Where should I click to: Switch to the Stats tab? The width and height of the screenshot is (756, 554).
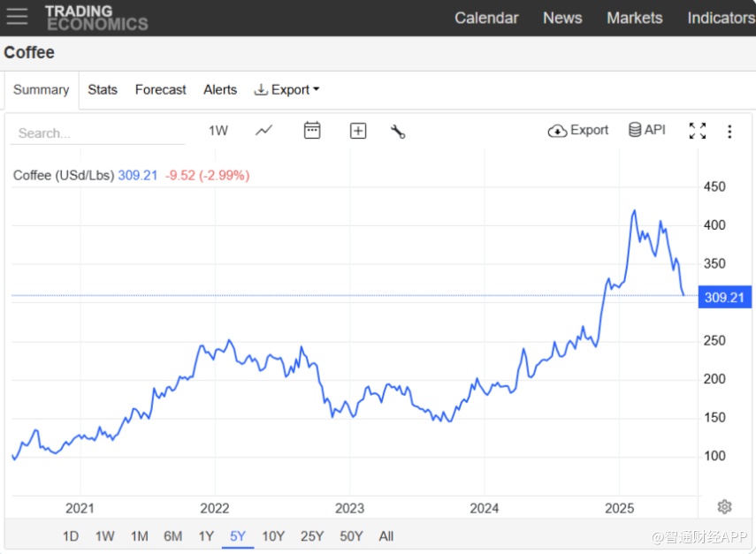click(x=103, y=89)
